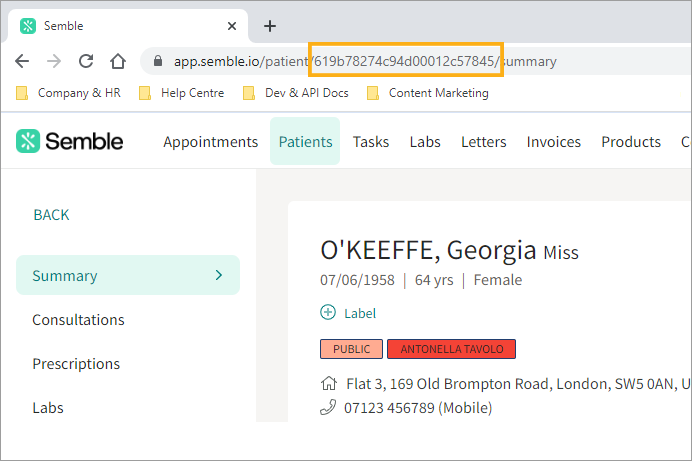Open Labs in the sidebar
Screen dimensions: 692x461
click(x=48, y=408)
